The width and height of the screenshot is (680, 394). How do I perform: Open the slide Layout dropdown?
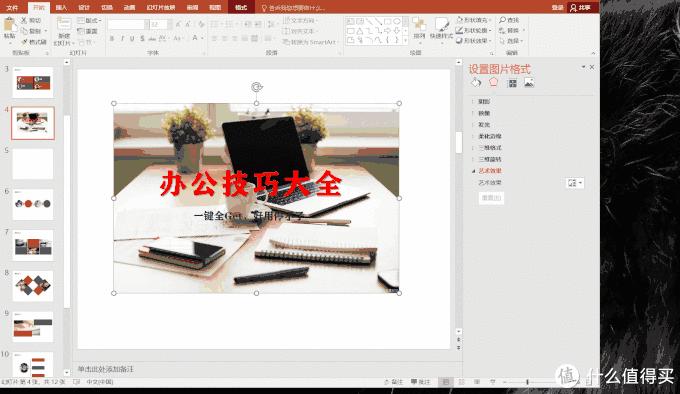[x=89, y=20]
